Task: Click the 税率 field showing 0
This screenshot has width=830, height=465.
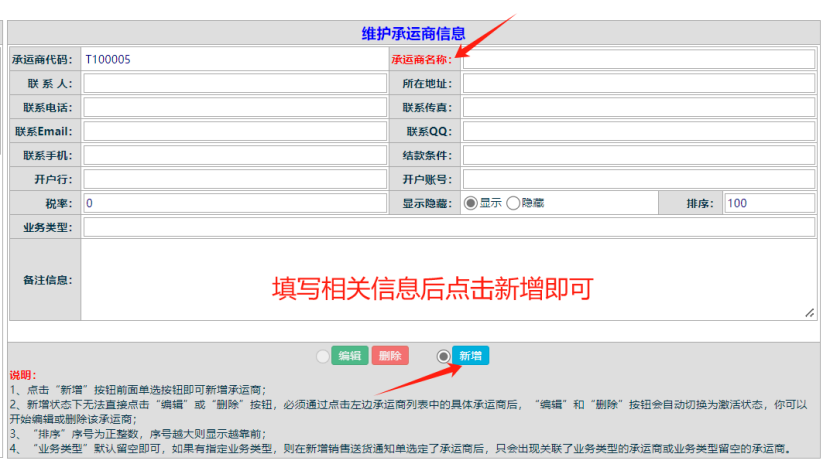Action: click(x=234, y=203)
